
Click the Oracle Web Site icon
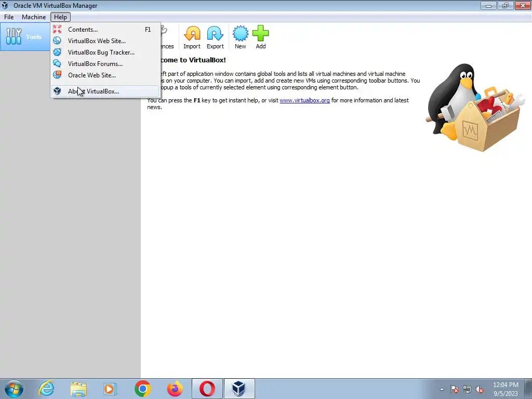[57, 75]
